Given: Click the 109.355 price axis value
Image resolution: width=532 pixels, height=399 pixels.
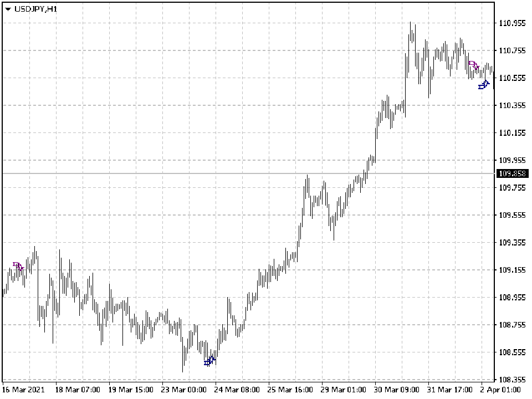Looking at the screenshot, I should 512,243.
